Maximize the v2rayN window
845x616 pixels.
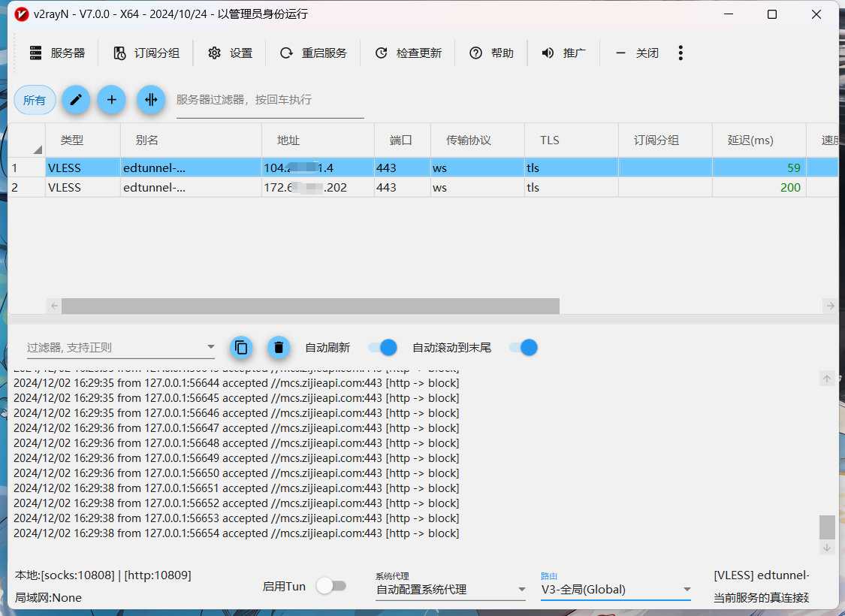click(x=771, y=14)
